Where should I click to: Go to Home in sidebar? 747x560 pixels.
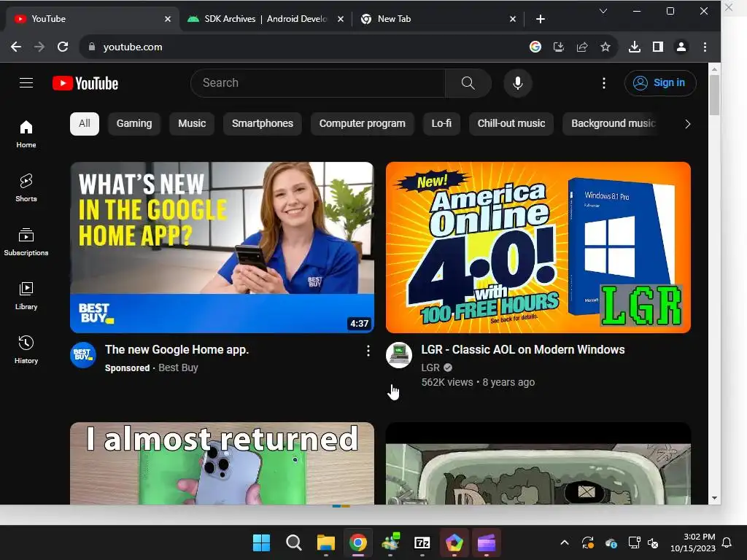(x=26, y=134)
